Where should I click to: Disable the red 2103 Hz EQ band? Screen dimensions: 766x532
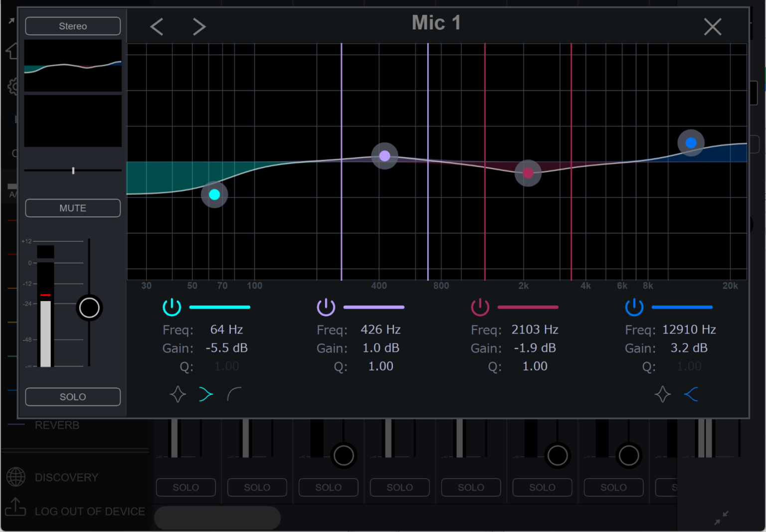click(480, 307)
